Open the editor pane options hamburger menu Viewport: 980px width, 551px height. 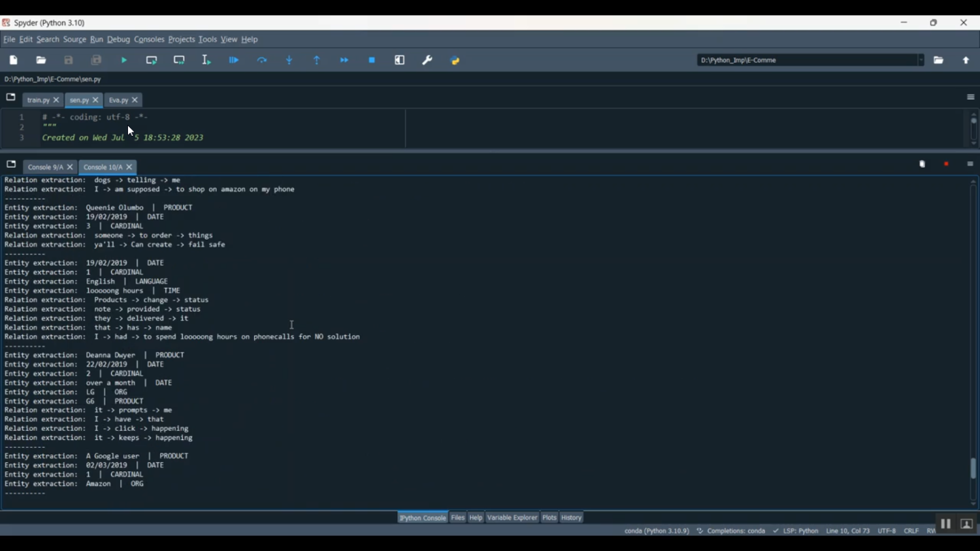click(970, 97)
